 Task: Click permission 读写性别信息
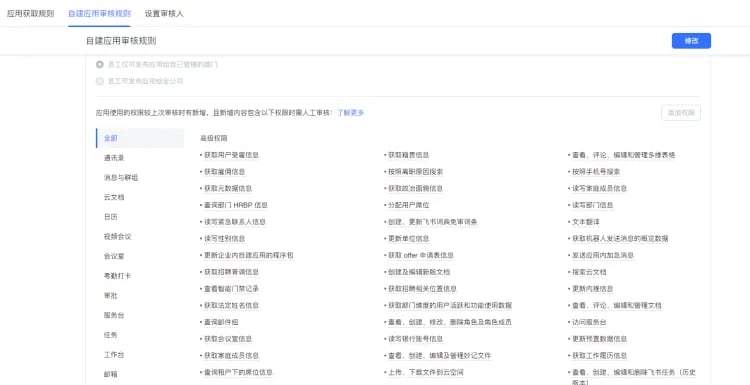click(x=224, y=239)
